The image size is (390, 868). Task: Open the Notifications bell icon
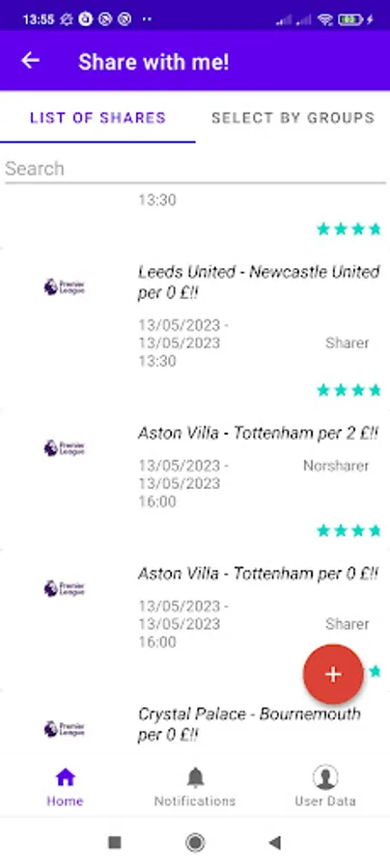pos(195,777)
